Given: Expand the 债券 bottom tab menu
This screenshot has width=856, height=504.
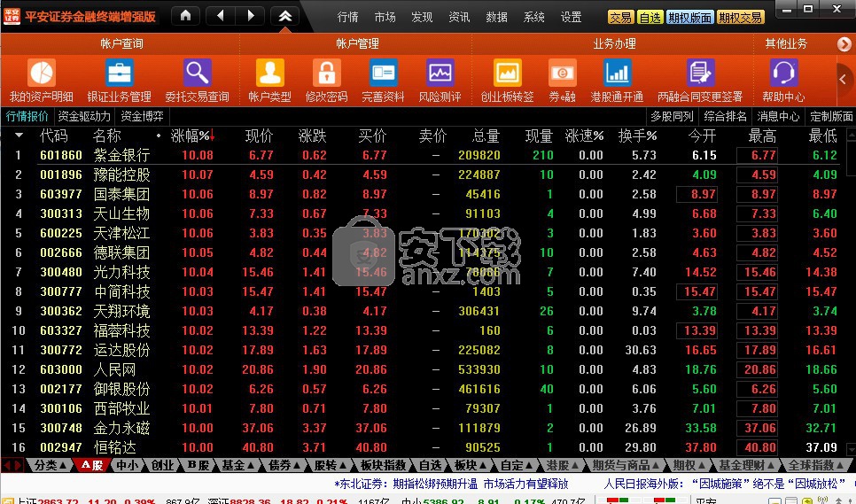Looking at the screenshot, I should click(x=284, y=465).
